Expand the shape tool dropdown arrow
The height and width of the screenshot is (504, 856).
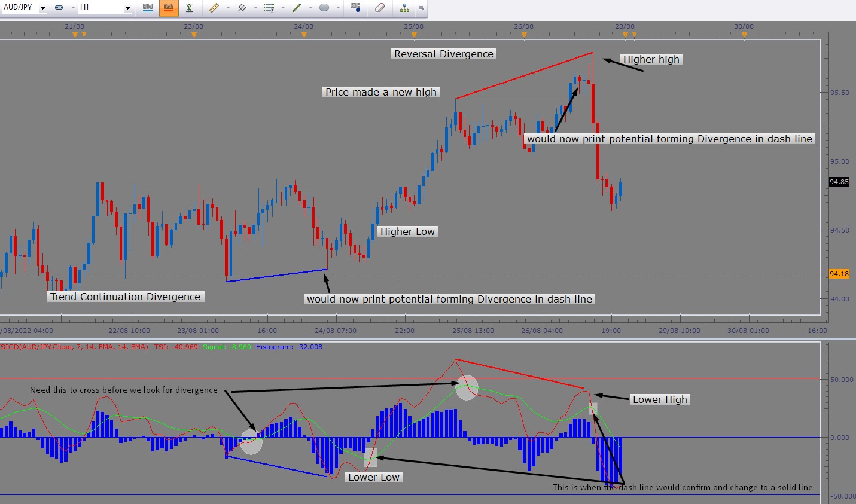pos(339,8)
